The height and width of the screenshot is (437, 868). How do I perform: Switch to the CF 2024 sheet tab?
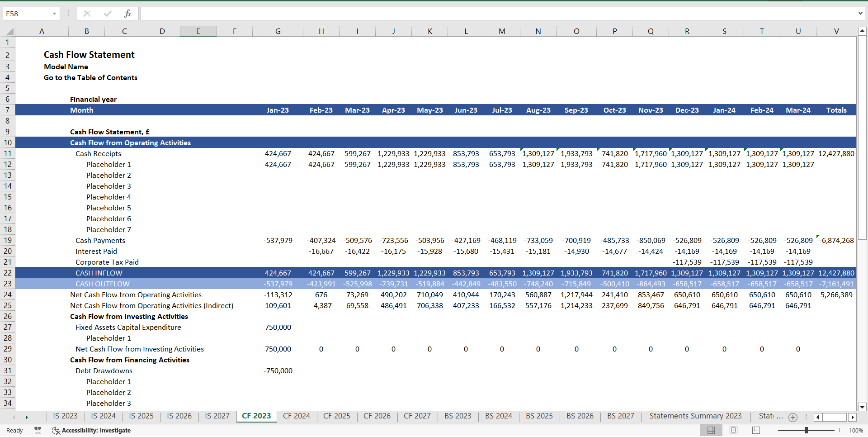(297, 416)
